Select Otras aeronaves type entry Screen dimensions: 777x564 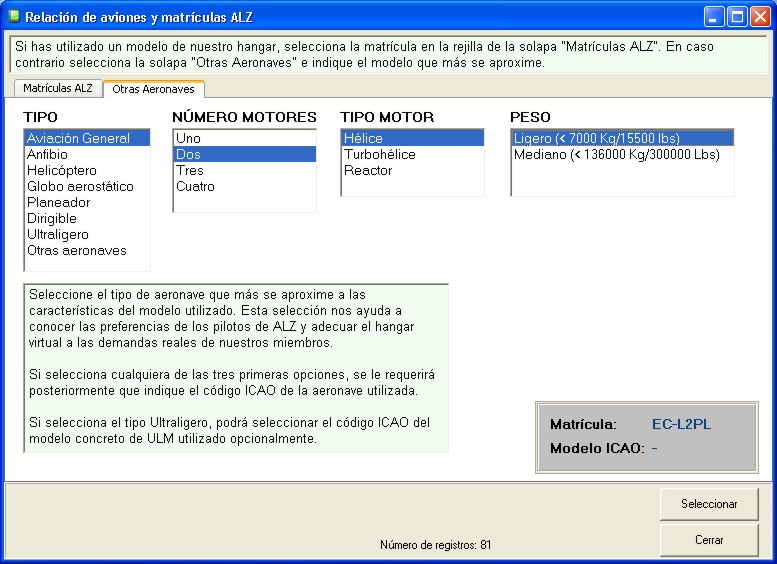(87, 250)
